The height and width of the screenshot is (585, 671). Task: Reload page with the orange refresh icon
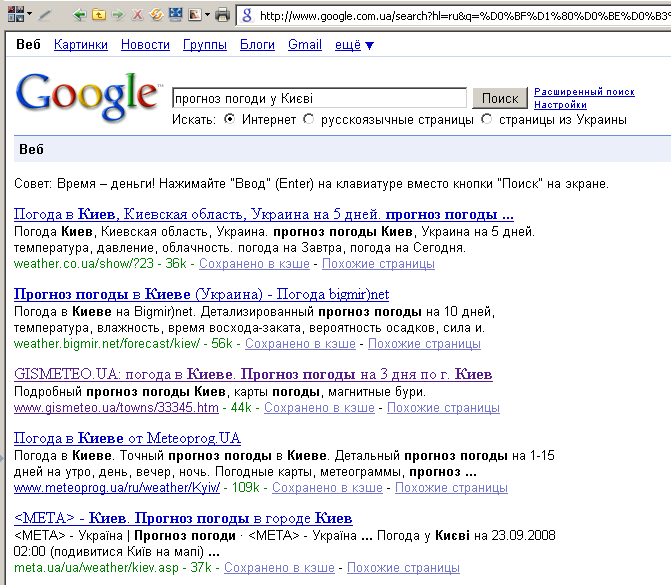[156, 15]
